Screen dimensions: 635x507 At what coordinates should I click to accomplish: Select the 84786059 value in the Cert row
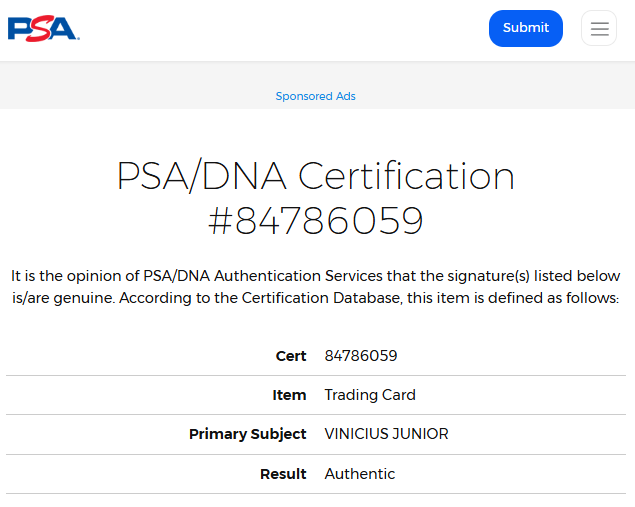click(x=361, y=356)
